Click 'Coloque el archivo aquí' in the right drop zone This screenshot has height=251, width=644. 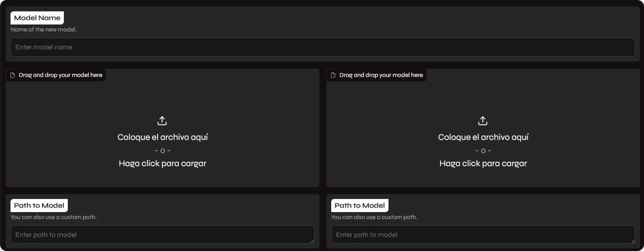click(483, 137)
